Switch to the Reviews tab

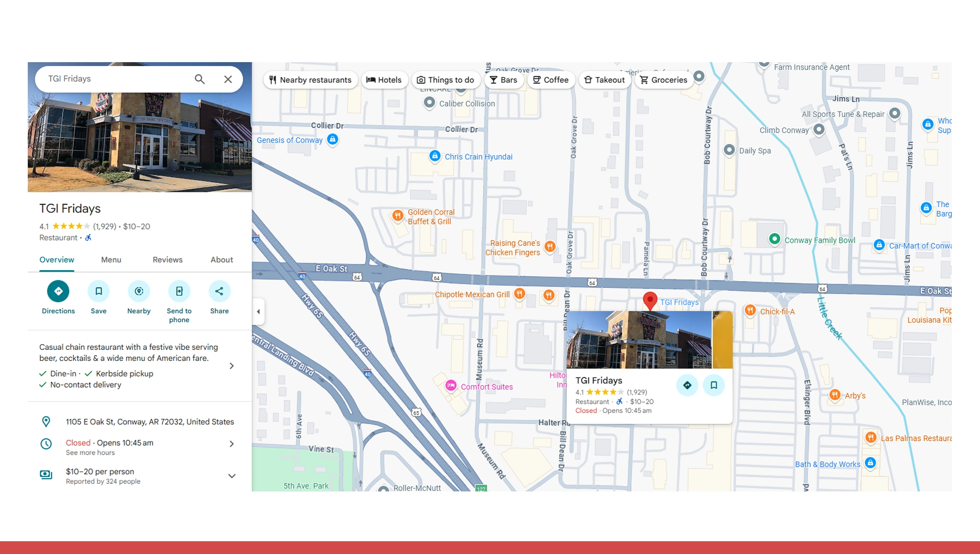(168, 260)
